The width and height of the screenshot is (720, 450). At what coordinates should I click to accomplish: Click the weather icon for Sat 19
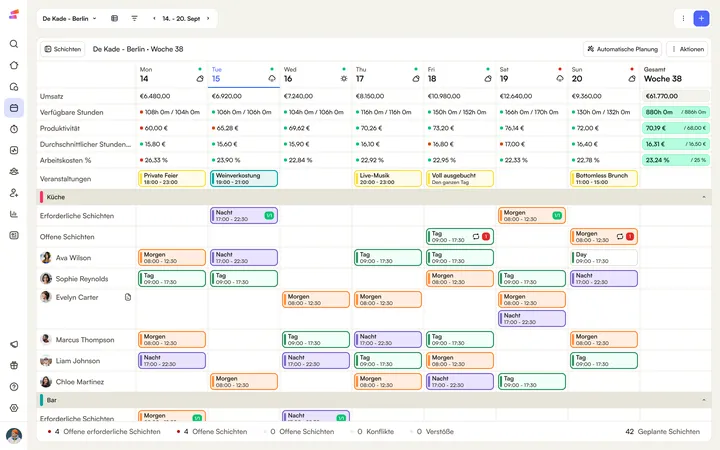(560, 79)
